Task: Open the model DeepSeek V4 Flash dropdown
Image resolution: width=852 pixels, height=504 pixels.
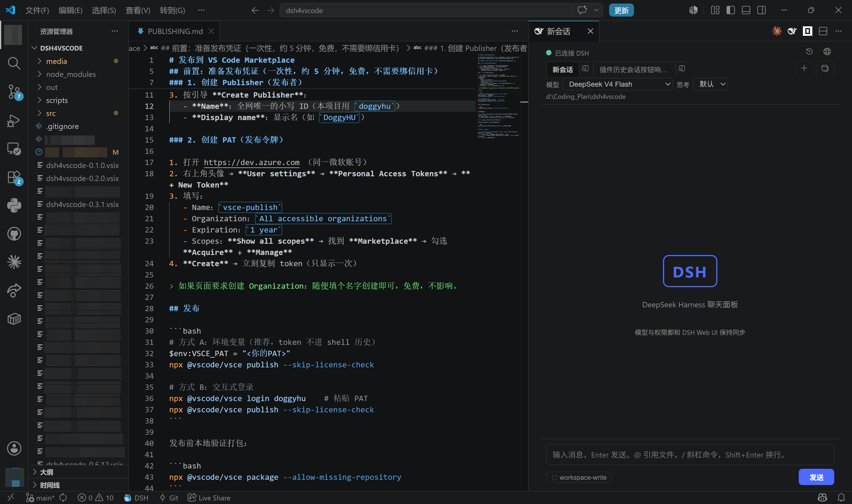Action: point(617,84)
